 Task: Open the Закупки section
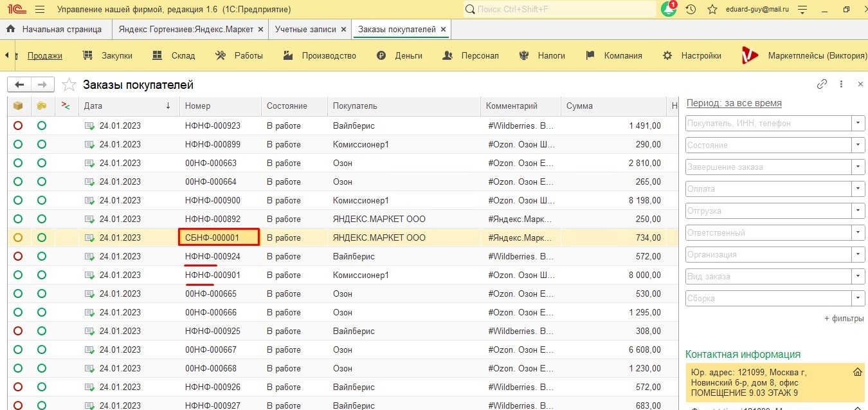tap(108, 55)
